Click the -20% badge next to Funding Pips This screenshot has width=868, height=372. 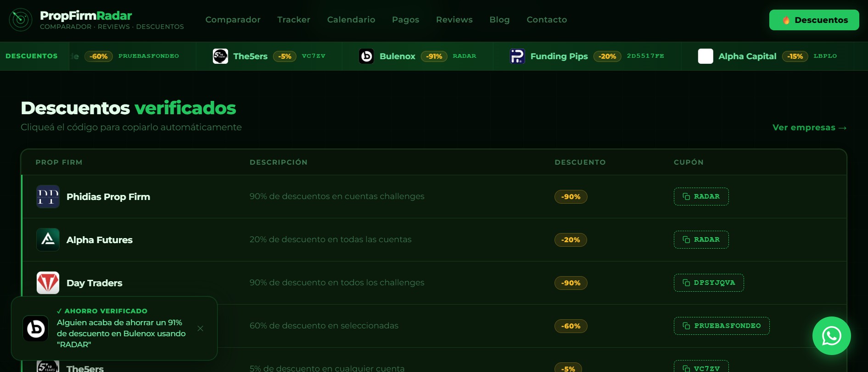[x=607, y=56]
